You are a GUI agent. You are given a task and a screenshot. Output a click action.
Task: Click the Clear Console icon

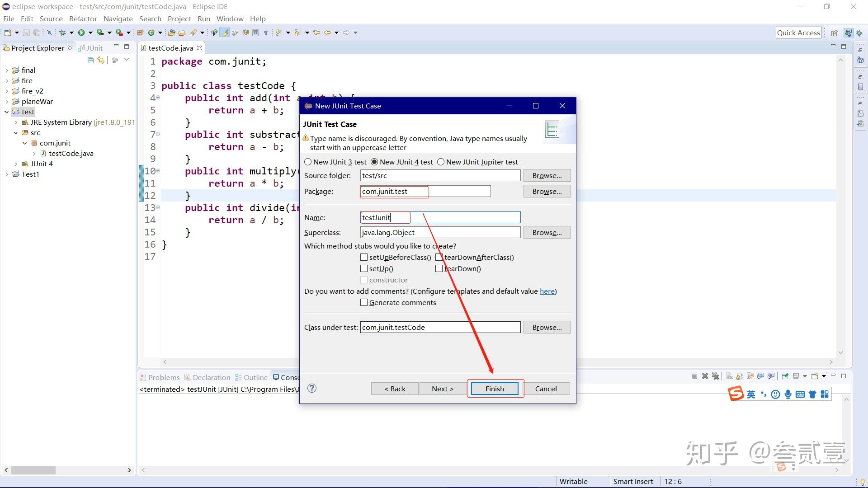tap(729, 376)
